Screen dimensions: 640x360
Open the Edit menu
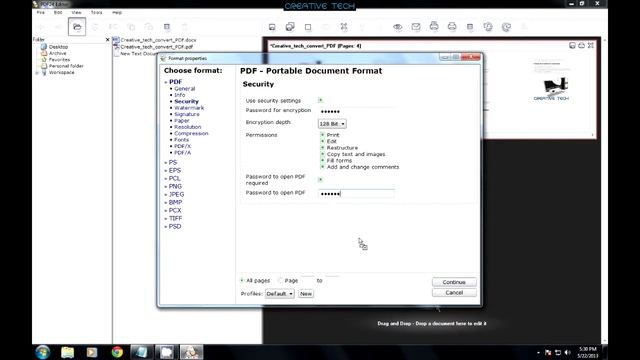click(58, 13)
